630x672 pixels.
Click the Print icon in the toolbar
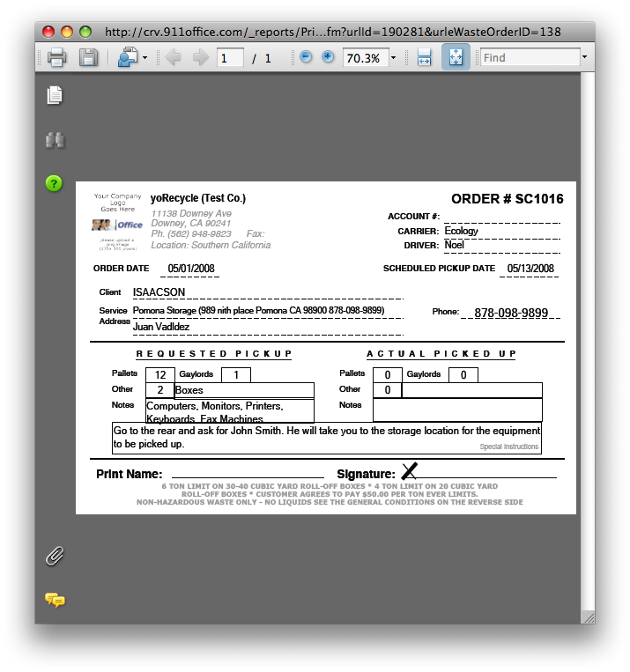tap(56, 57)
